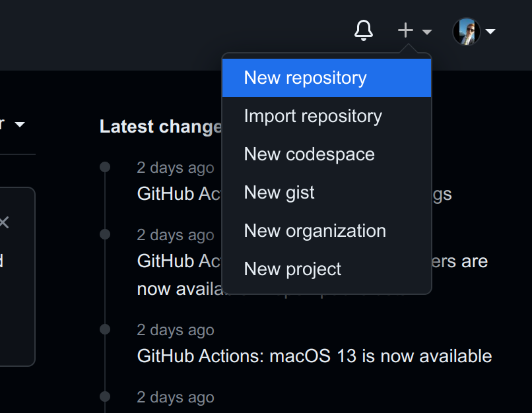Open the notifications bell icon
The width and height of the screenshot is (532, 413).
[364, 30]
